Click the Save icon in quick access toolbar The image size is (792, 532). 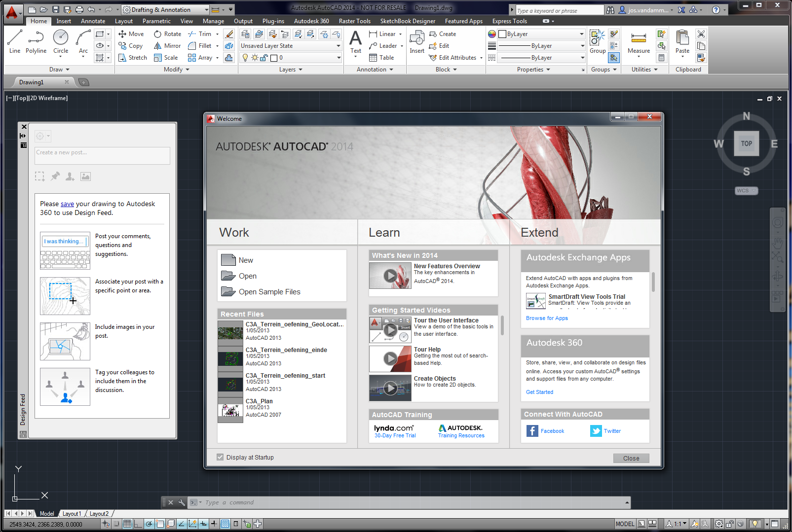56,9
